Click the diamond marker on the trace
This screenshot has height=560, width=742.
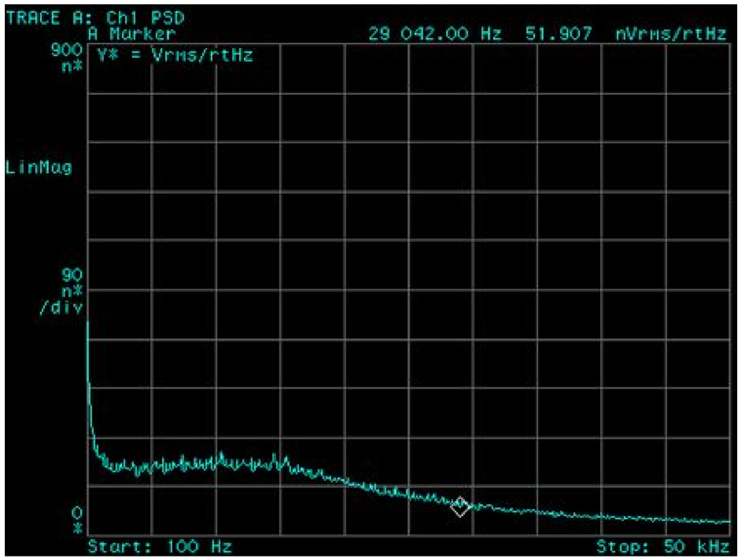coord(460,506)
